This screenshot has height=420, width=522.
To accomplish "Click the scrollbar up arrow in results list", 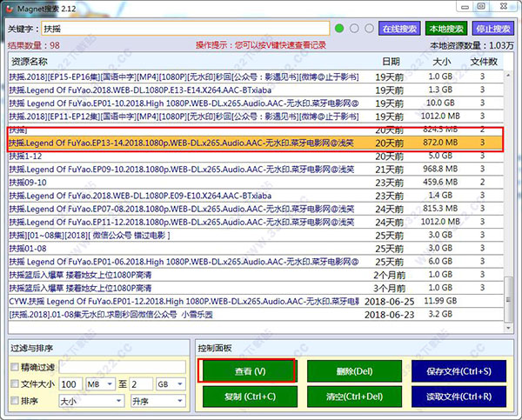I will point(510,76).
